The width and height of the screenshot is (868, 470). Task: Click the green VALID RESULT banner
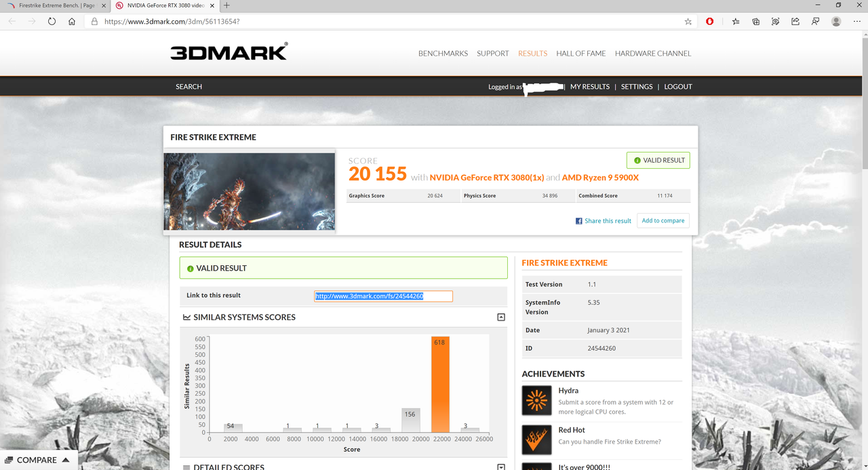pyautogui.click(x=343, y=268)
